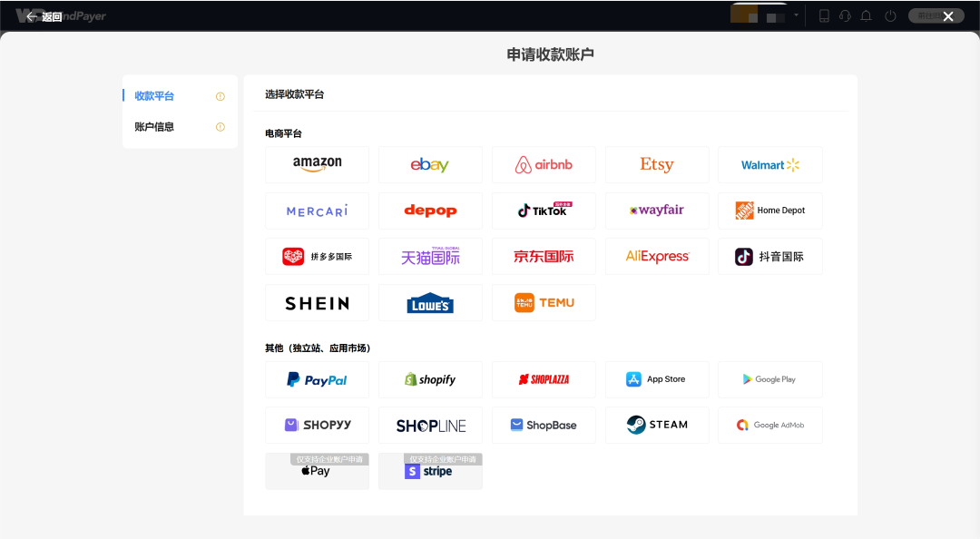Select the Amazon platform card

point(317,164)
